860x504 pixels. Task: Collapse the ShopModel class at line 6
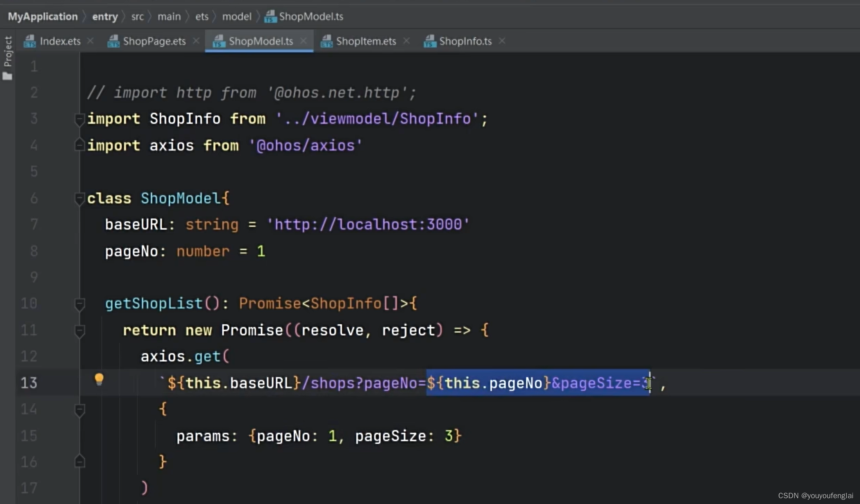pos(80,199)
